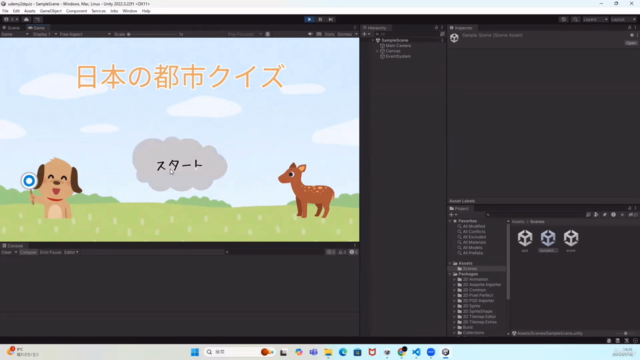
Task: Click Search by Import Log Type icon
Action: [x=613, y=215]
